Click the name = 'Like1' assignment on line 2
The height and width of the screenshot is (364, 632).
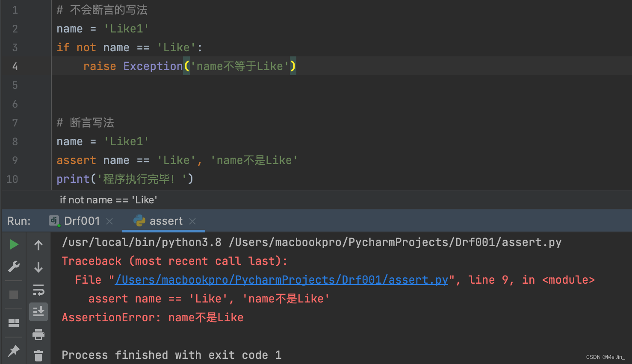(x=103, y=29)
